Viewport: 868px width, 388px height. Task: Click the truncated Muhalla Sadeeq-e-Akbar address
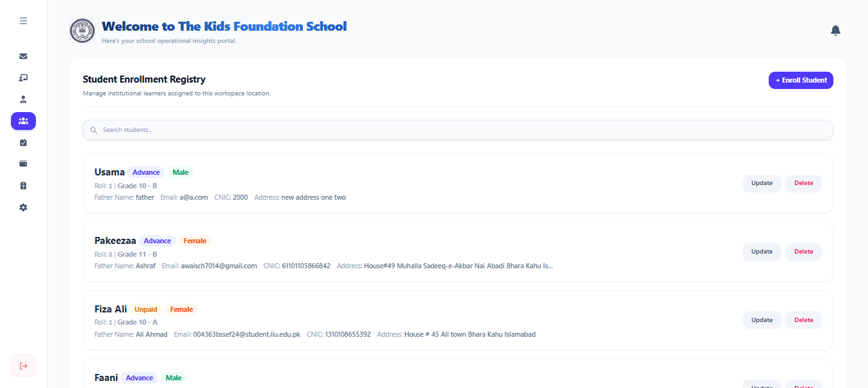(x=458, y=266)
